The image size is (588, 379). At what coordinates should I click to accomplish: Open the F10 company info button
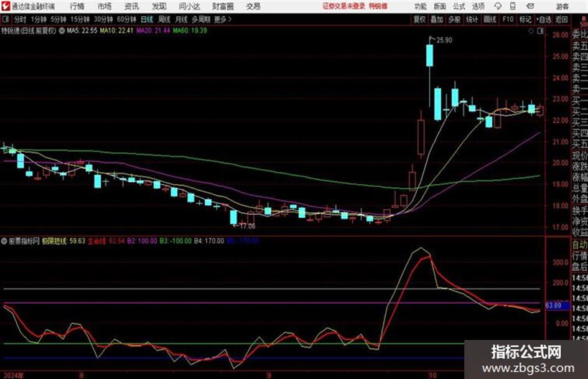coord(508,19)
